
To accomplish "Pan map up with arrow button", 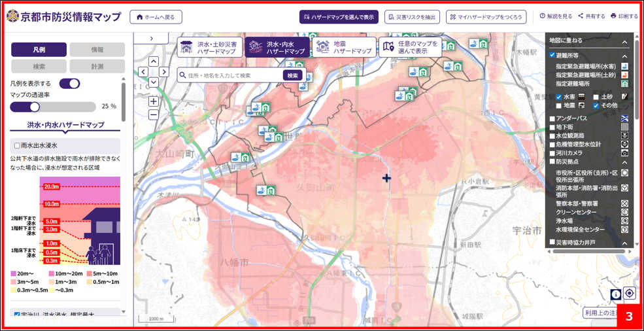I will coord(154,61).
